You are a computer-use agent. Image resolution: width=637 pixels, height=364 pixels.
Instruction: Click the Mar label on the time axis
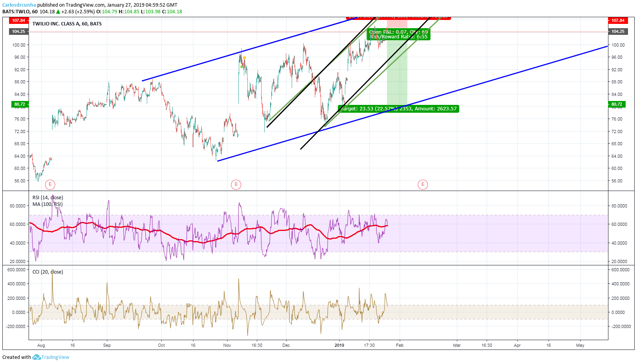coord(457,345)
